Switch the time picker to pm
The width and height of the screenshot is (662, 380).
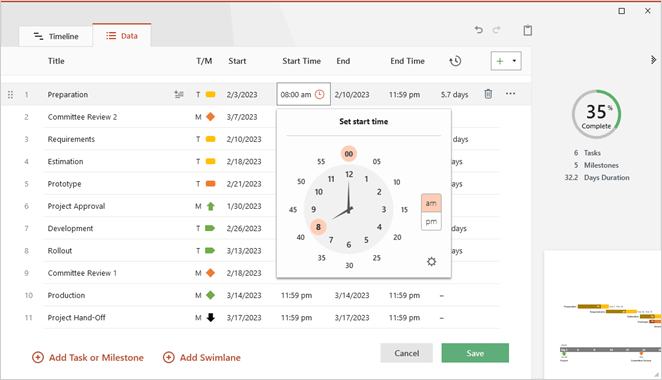(x=431, y=222)
